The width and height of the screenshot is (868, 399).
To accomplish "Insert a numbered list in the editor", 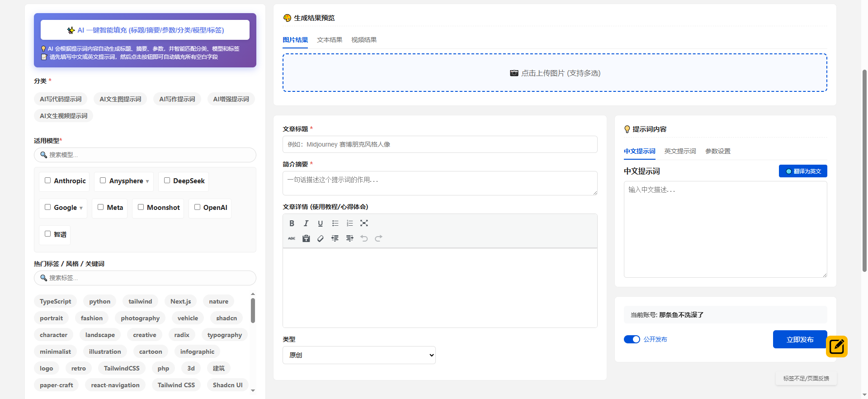I will tap(349, 223).
